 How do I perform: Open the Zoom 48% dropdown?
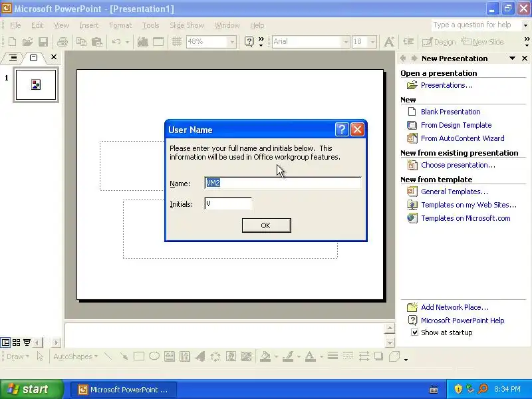232,42
